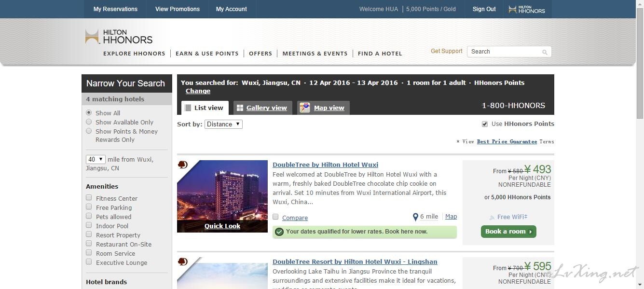
Task: Open Find a Hotel navigation
Action: click(380, 54)
